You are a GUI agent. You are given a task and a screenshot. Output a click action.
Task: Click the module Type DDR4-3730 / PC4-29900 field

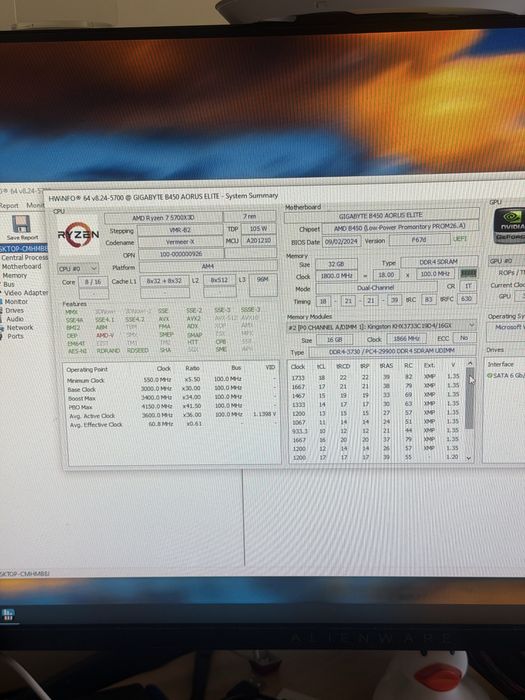[x=392, y=351]
